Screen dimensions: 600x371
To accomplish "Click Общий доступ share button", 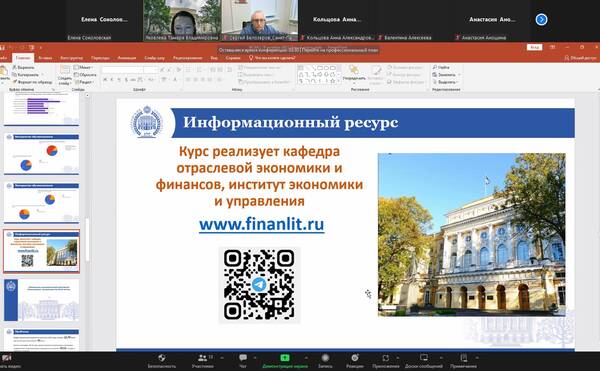I will (580, 58).
